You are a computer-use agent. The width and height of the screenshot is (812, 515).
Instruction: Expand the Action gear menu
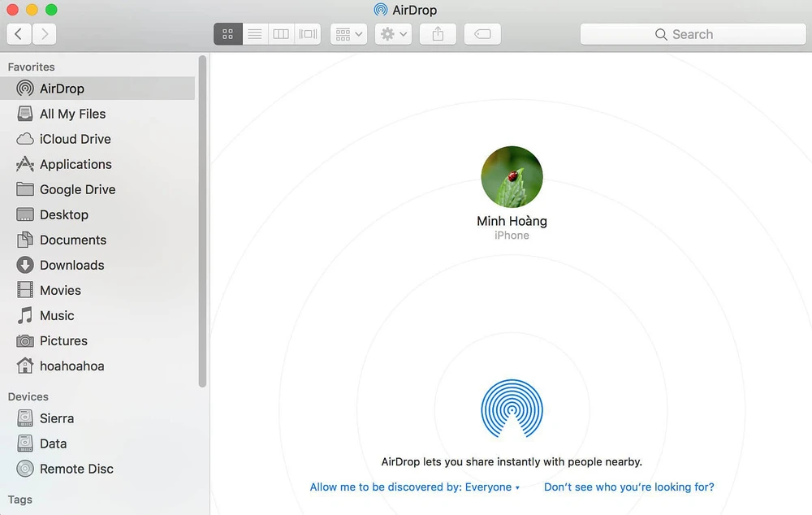394,34
